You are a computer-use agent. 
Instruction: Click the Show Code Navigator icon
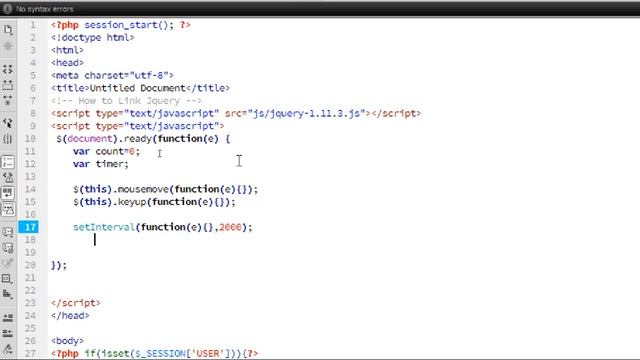coord(8,46)
